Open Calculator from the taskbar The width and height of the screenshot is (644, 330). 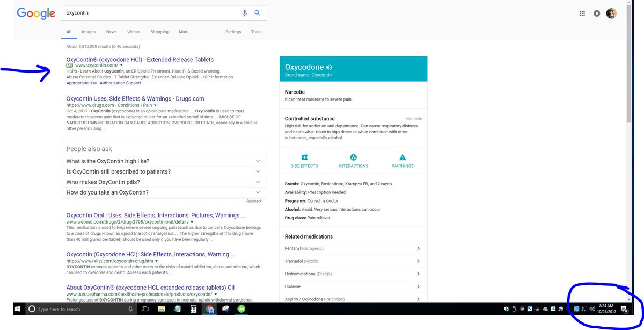coord(193,309)
